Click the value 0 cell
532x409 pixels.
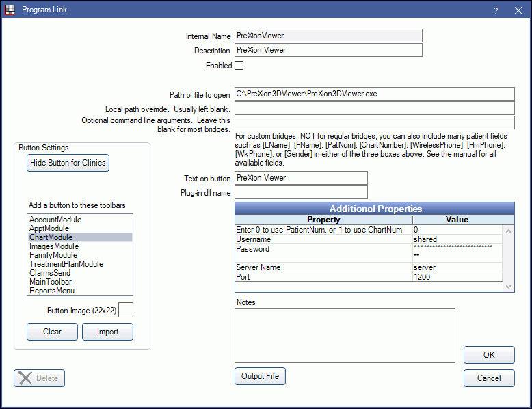pos(457,230)
